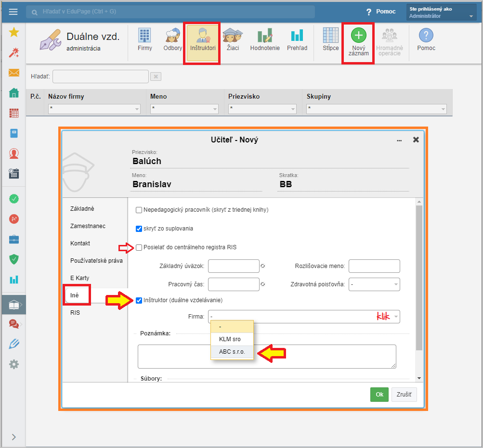Image resolution: width=483 pixels, height=448 pixels.
Task: Switch to the Používateľské práva tab
Action: click(96, 260)
